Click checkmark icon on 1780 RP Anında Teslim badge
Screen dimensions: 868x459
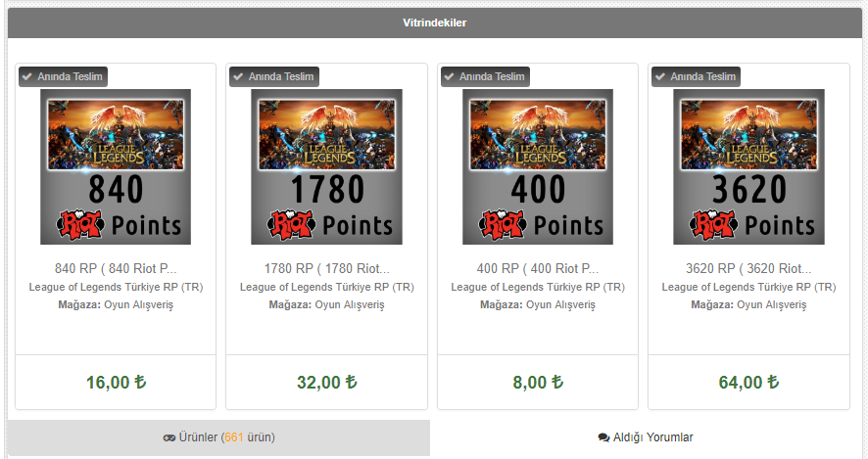pyautogui.click(x=238, y=77)
